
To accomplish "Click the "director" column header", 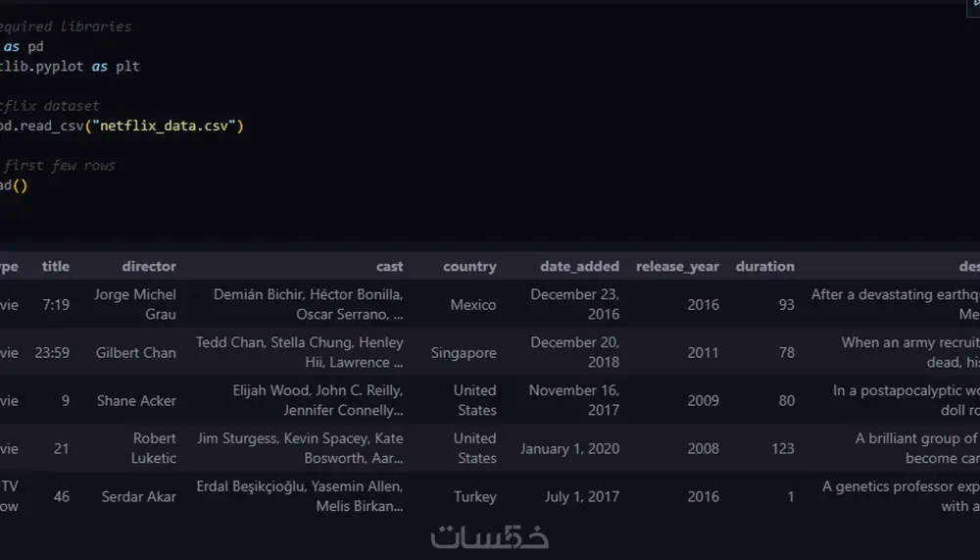I will click(x=149, y=267).
